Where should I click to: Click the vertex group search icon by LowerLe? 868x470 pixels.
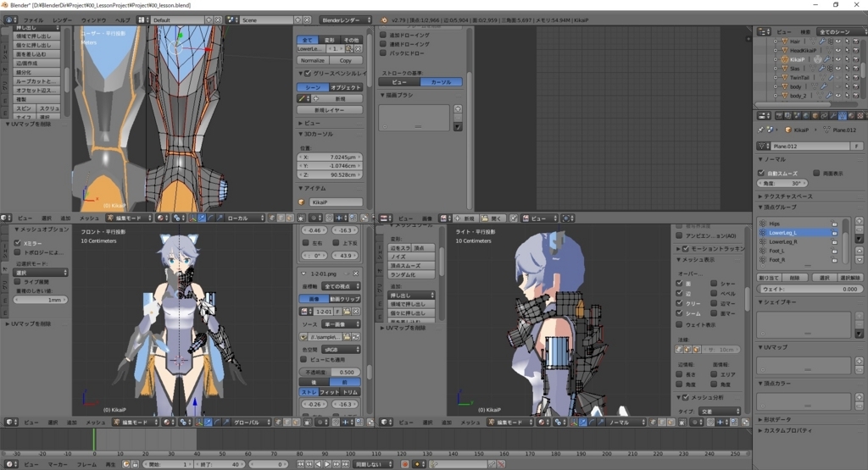349,48
